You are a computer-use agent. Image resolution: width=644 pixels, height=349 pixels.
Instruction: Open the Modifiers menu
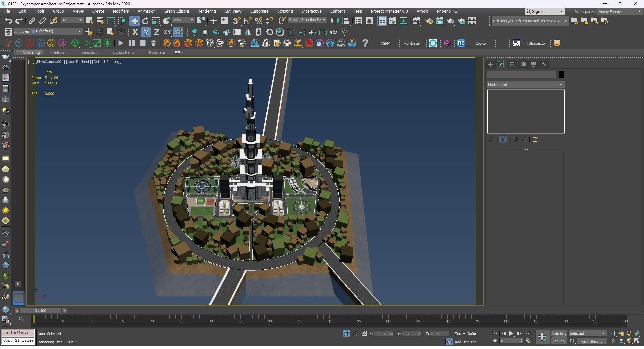[x=121, y=11]
